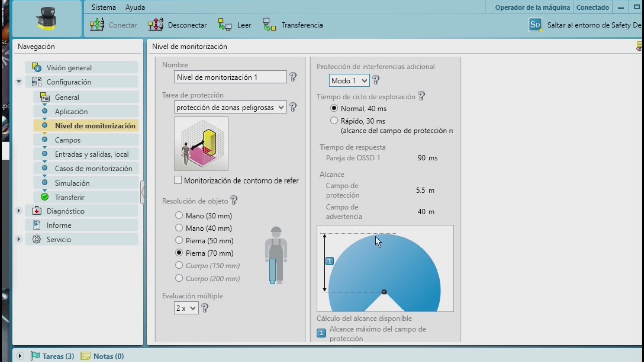Image resolution: width=644 pixels, height=362 pixels.
Task: Open the Sistema menu
Action: click(x=104, y=7)
